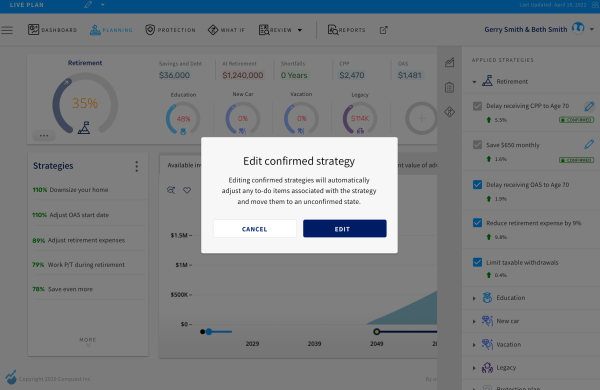Click the Savings and Debt $36,000 value
This screenshot has width=600, height=390.
coord(174,75)
